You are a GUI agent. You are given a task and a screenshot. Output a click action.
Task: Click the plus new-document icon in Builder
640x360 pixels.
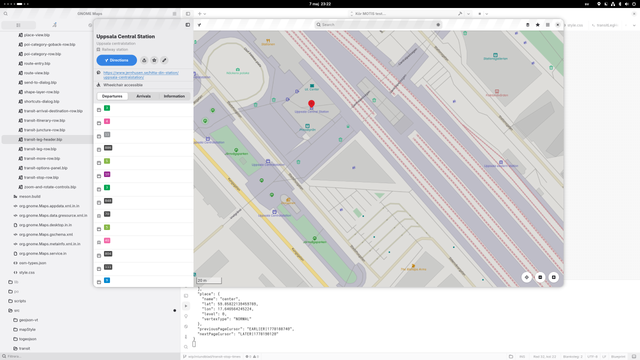pyautogui.click(x=200, y=13)
